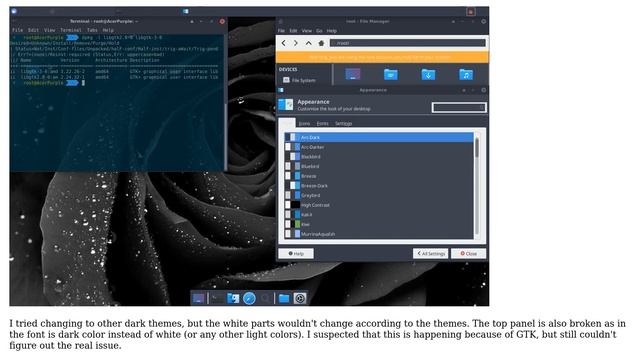Select Greybird theme
Viewport: 640px width, 360px height.
click(x=379, y=196)
